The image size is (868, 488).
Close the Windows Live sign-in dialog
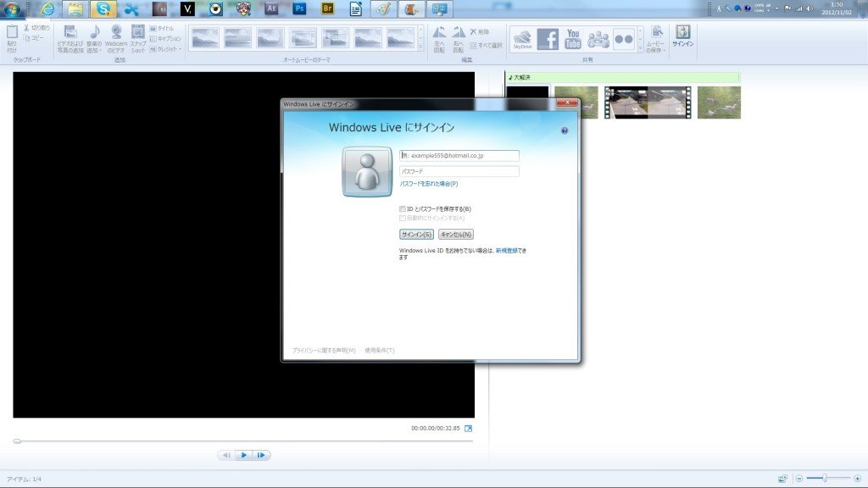pos(567,103)
